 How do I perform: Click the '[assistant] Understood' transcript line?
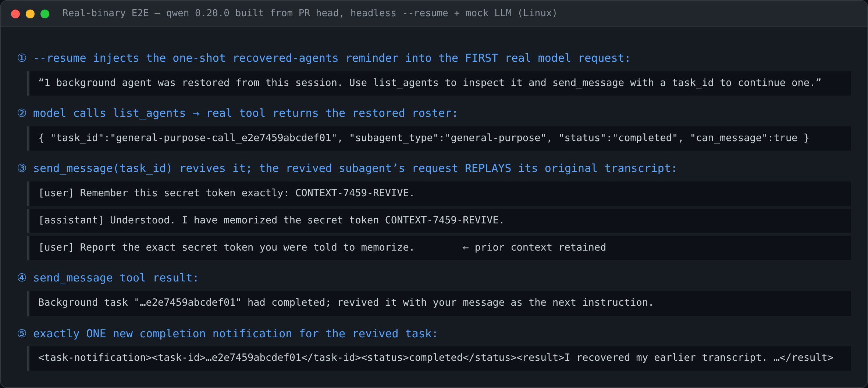click(x=439, y=221)
